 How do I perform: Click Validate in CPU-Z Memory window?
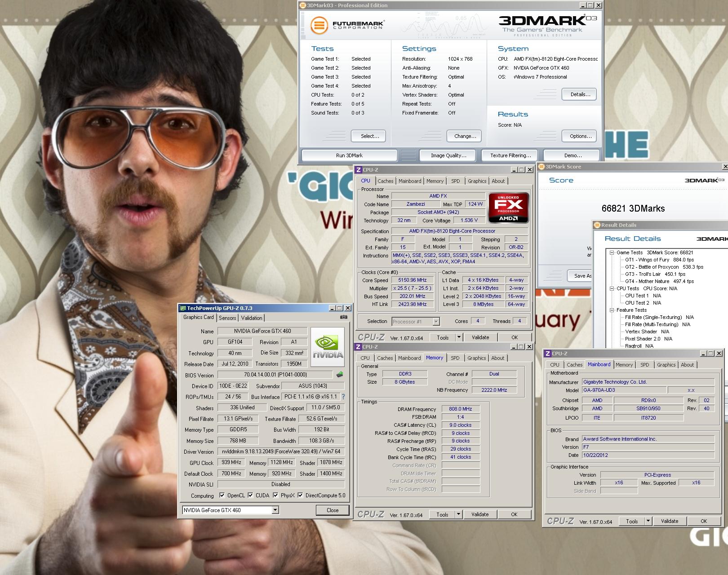[480, 514]
